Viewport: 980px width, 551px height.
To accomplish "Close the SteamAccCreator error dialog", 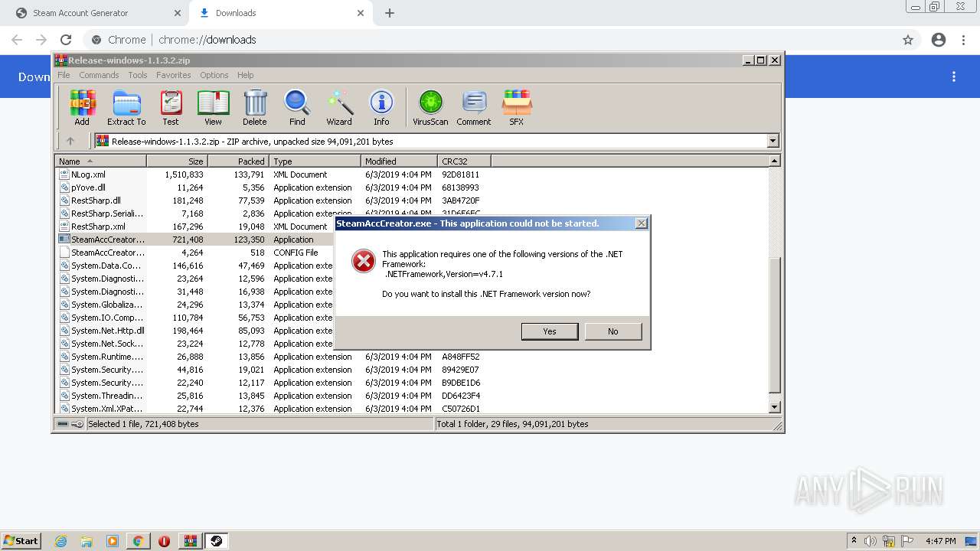I will [642, 223].
